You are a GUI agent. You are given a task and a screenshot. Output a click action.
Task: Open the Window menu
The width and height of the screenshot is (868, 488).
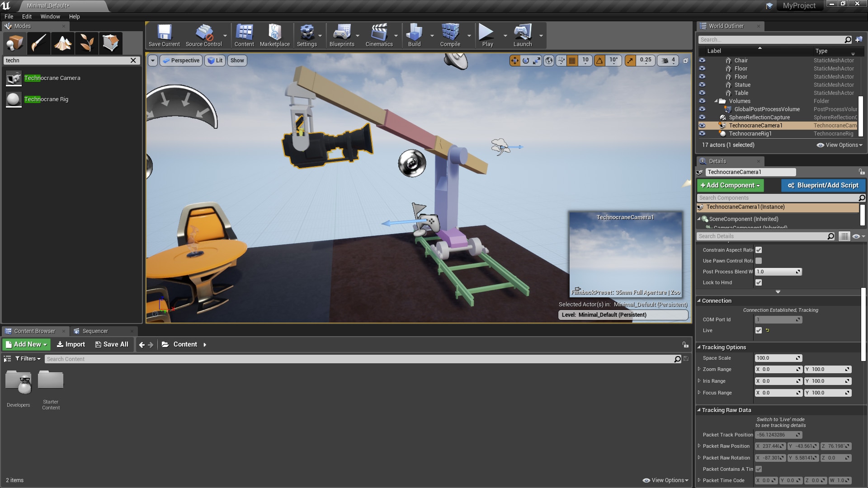pyautogui.click(x=50, y=17)
